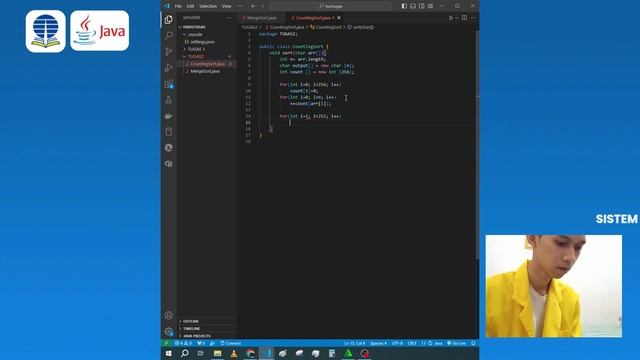
Task: Open Explorer panel More Actions ellipsis
Action: 229,18
